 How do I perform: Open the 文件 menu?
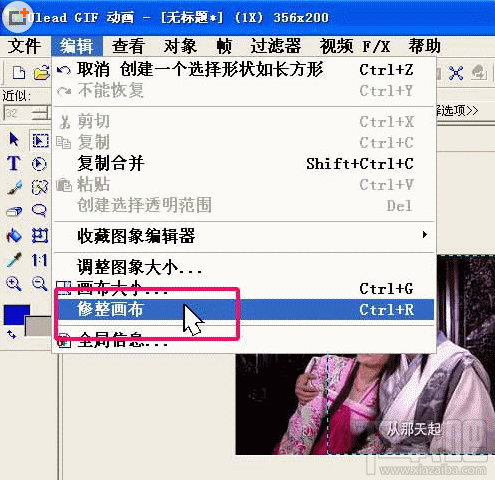click(x=24, y=46)
